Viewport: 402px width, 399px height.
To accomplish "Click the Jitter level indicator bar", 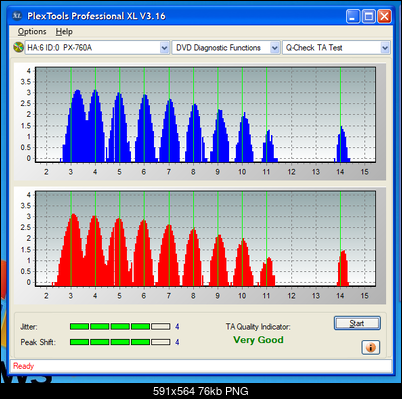I will [x=120, y=326].
